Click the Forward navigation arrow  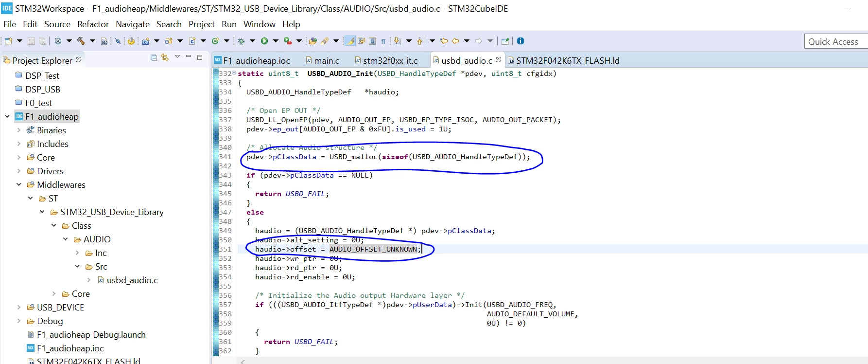tap(479, 41)
